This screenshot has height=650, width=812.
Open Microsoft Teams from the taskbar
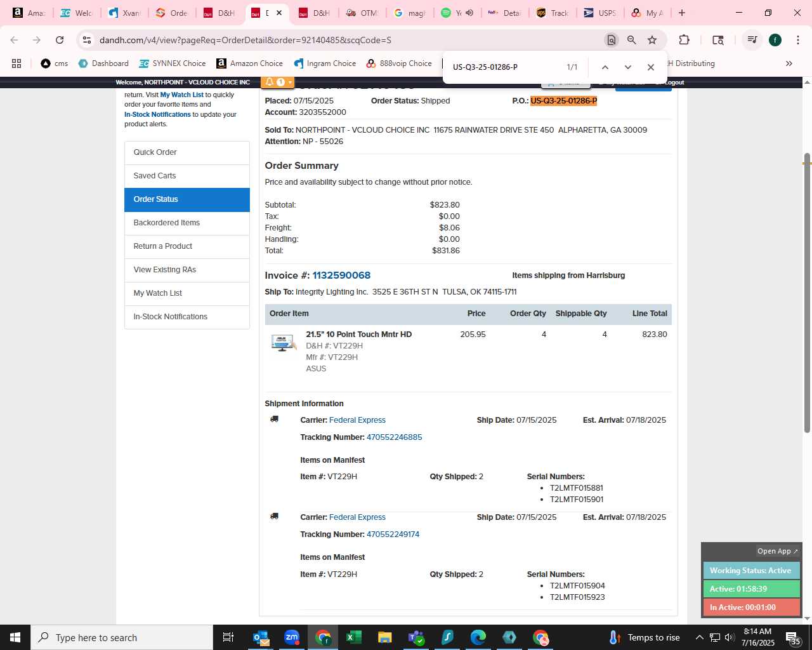click(x=416, y=637)
